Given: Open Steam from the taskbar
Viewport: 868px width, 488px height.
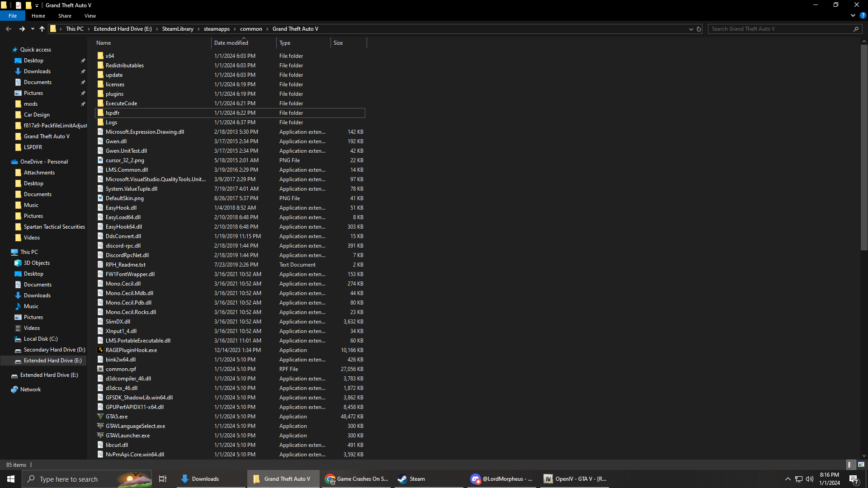Looking at the screenshot, I should pyautogui.click(x=411, y=479).
